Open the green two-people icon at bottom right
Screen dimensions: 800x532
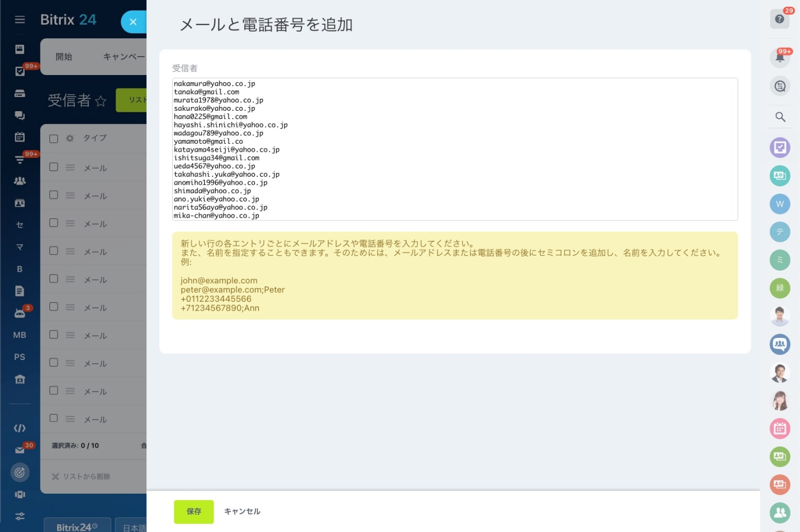tap(780, 513)
